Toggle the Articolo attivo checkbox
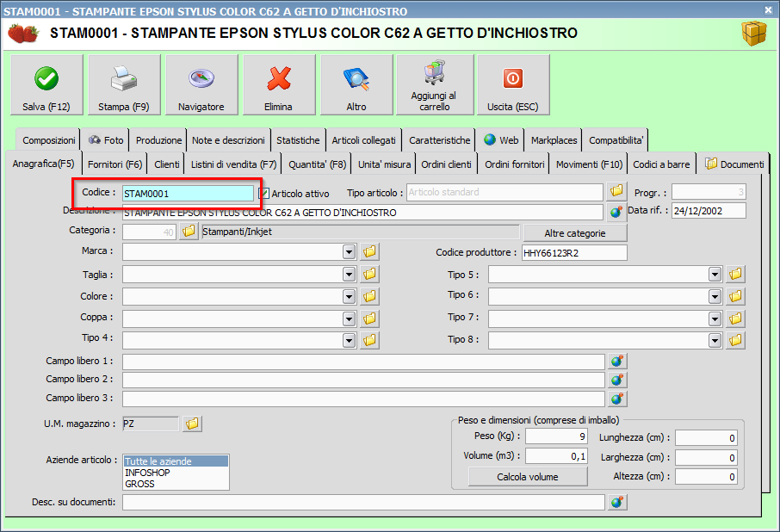This screenshot has width=780, height=532. pyautogui.click(x=264, y=194)
